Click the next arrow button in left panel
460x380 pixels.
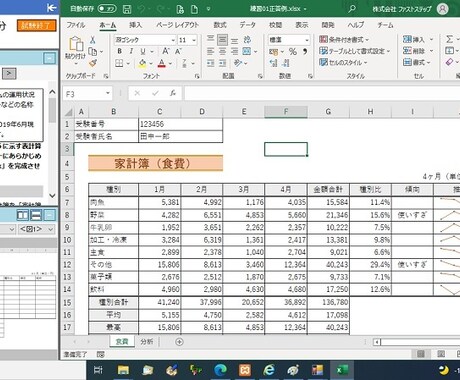click(9, 74)
